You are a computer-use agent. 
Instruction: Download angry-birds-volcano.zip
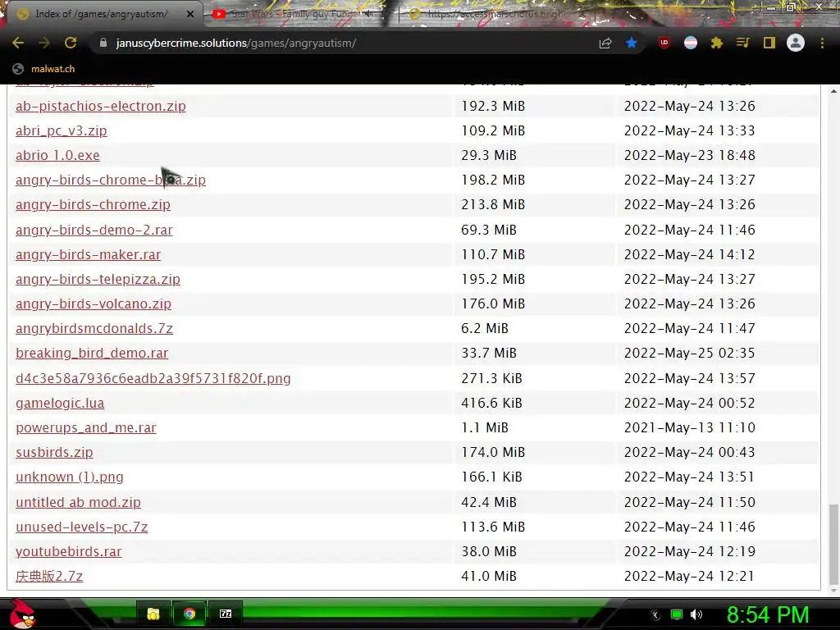(x=94, y=304)
